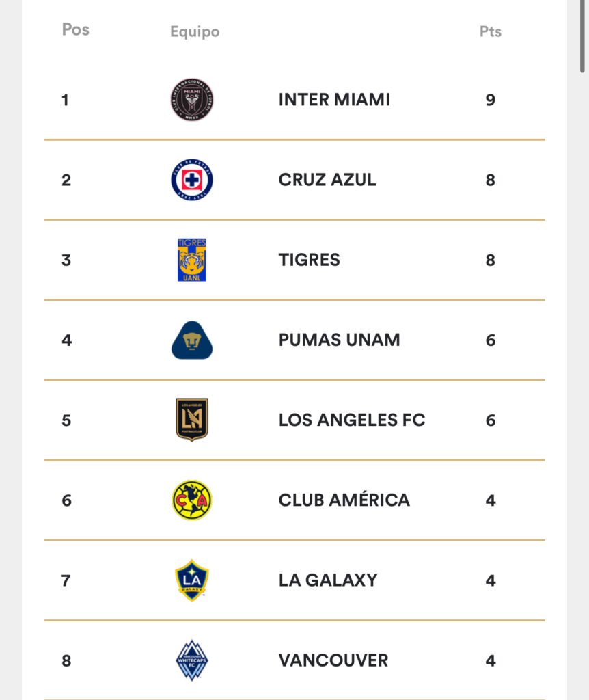
Task: Open the LOS ANGELES FC name
Action: coord(352,420)
